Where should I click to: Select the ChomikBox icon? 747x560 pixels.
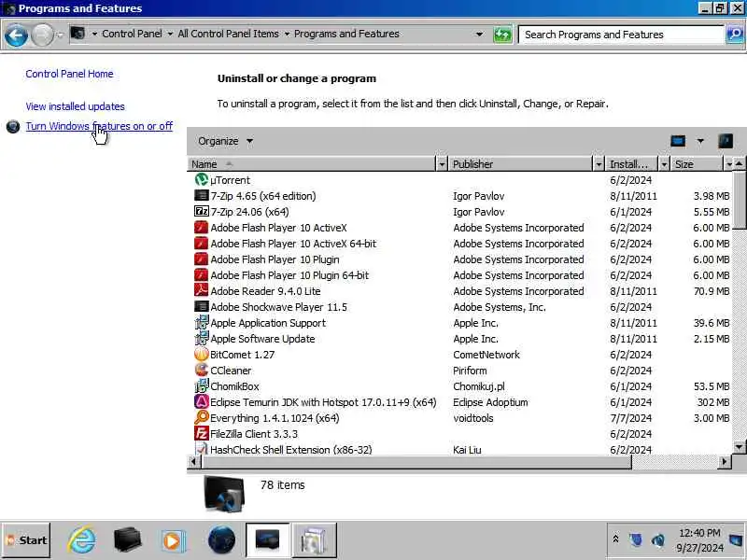point(202,385)
